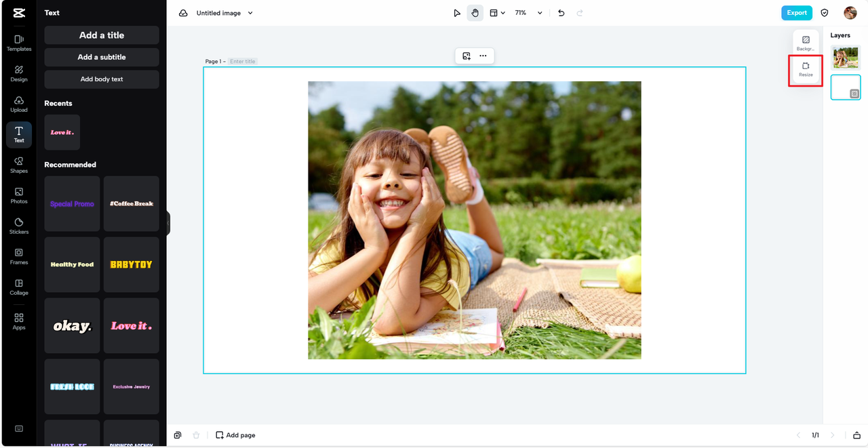Open the 71% zoom level dropdown
The height and width of the screenshot is (448, 868).
[529, 13]
